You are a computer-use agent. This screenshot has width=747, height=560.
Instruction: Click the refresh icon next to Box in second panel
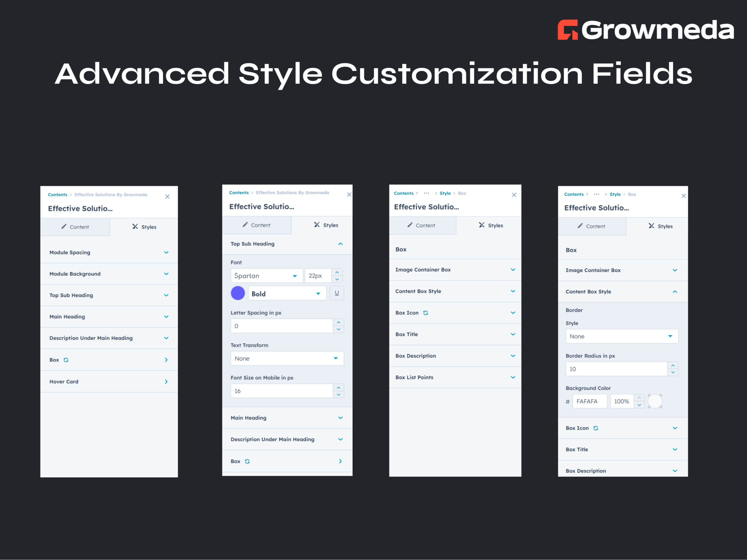pos(248,461)
